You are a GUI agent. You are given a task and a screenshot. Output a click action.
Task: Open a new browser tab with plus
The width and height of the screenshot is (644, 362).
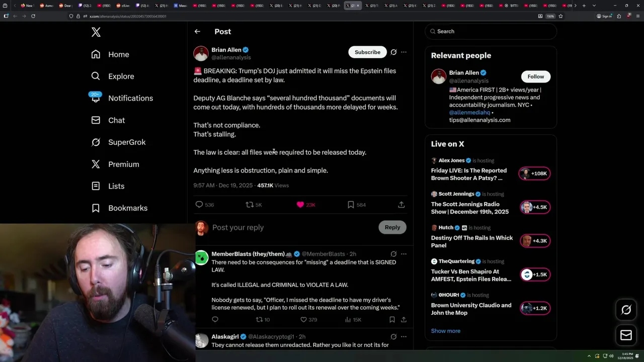point(584,6)
